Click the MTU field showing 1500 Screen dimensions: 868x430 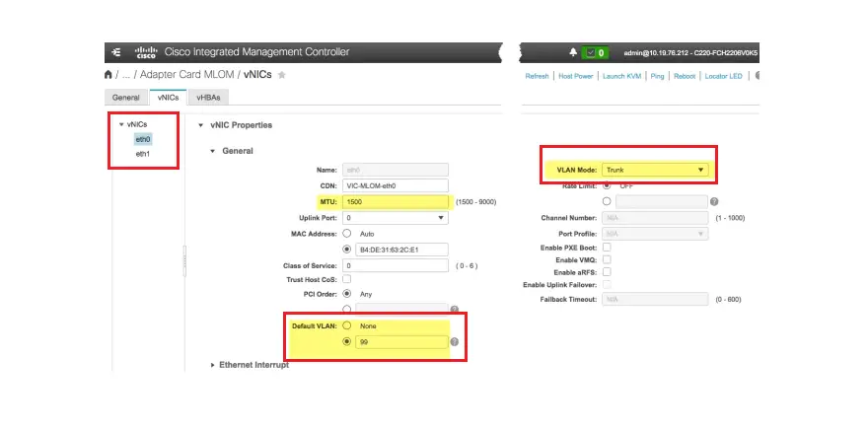pos(396,202)
